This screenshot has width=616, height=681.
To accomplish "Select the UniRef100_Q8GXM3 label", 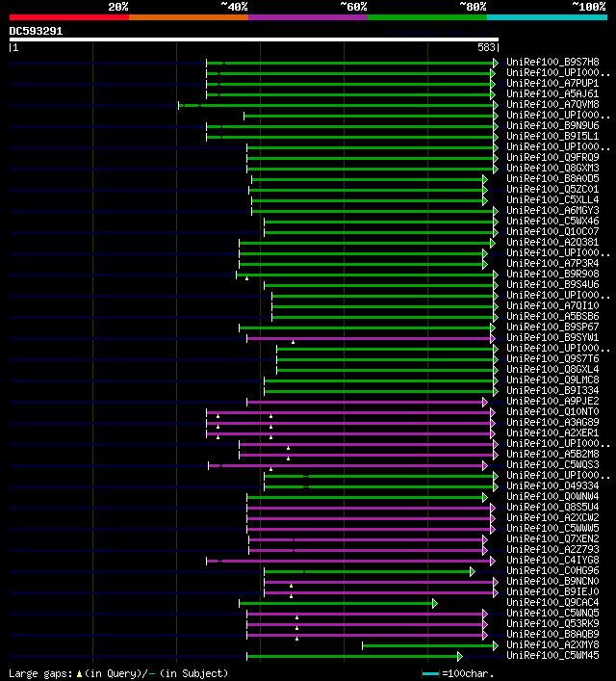I will [552, 168].
